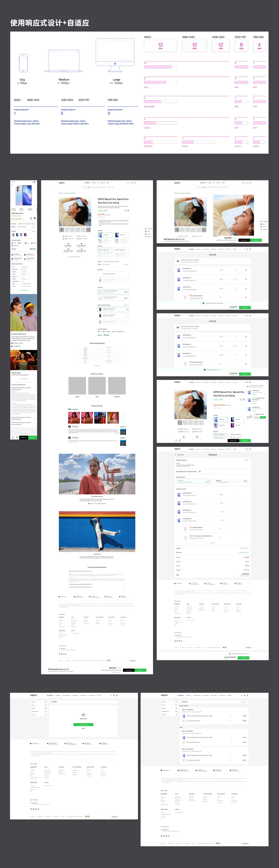Click Back to Cart arrow on Checkout page
This screenshot has width=279, height=868.
[x=176, y=455]
